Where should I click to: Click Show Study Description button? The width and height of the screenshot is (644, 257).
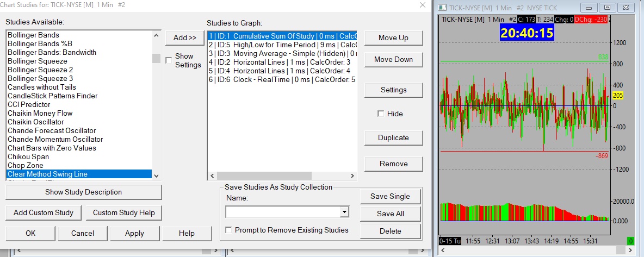coord(84,192)
